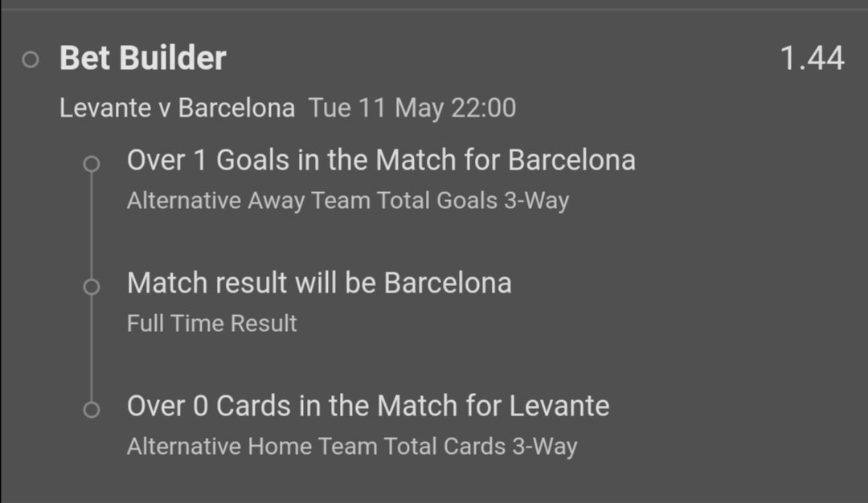The width and height of the screenshot is (868, 503).
Task: Click connector line between first and second legs
Action: pos(92,225)
